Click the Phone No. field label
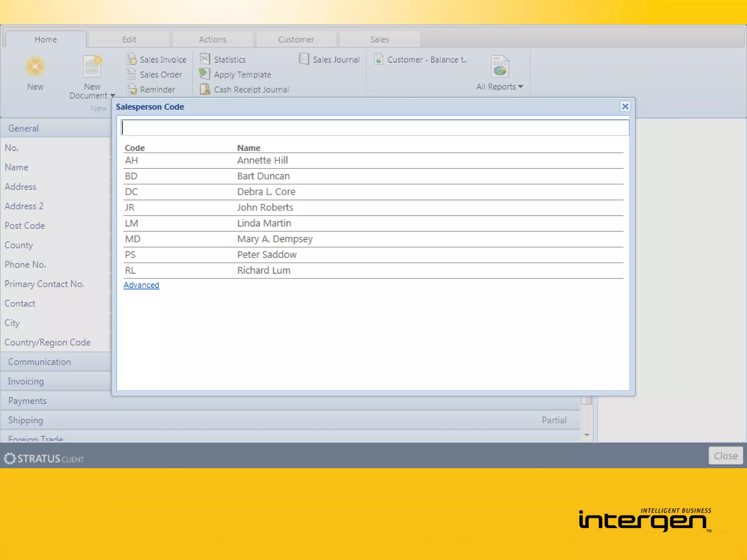 25,265
